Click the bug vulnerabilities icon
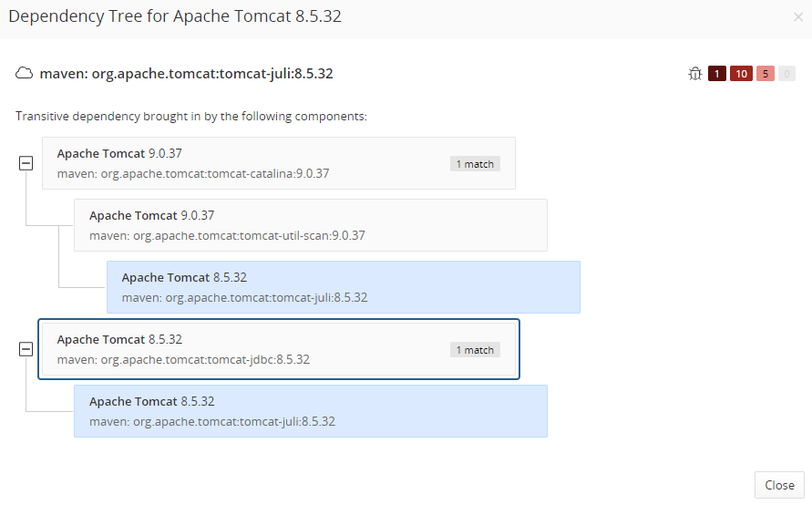 (x=695, y=74)
